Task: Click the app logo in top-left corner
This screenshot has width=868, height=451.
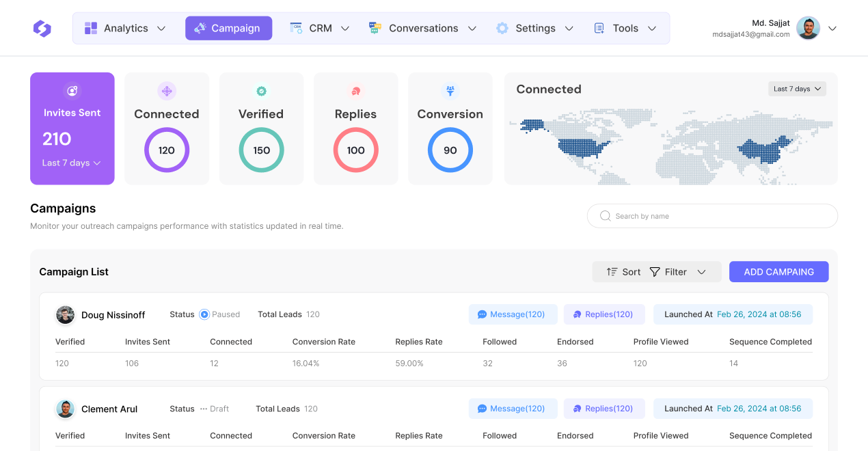Action: 42,28
